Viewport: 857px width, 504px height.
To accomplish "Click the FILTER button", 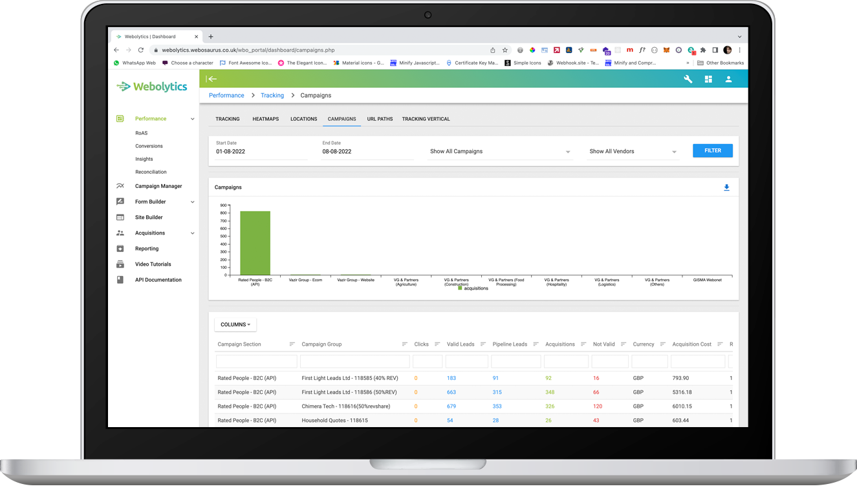I will point(712,150).
